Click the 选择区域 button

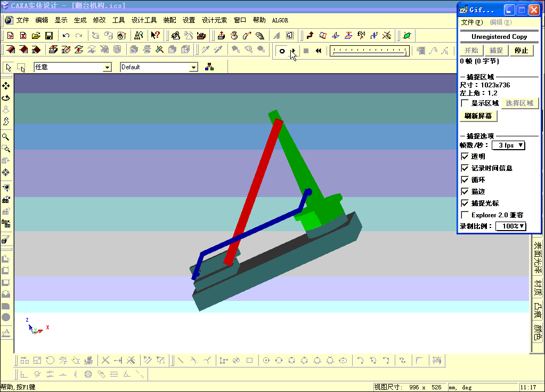[x=519, y=103]
